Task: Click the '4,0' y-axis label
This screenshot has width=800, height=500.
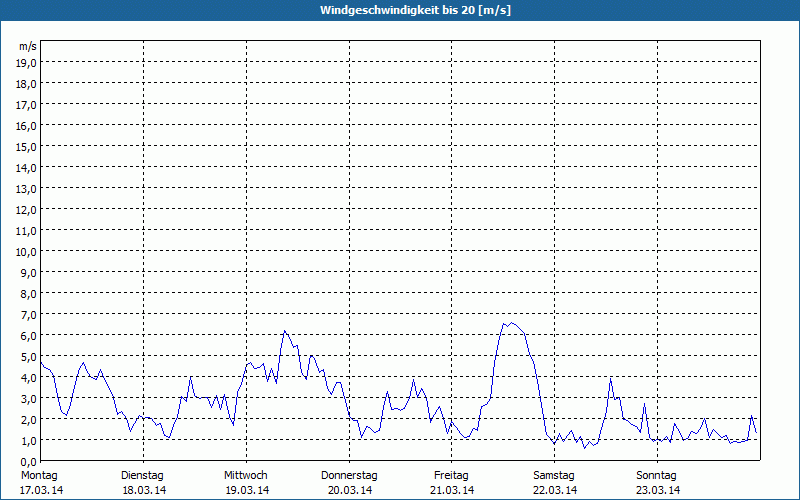Action: pyautogui.click(x=29, y=378)
